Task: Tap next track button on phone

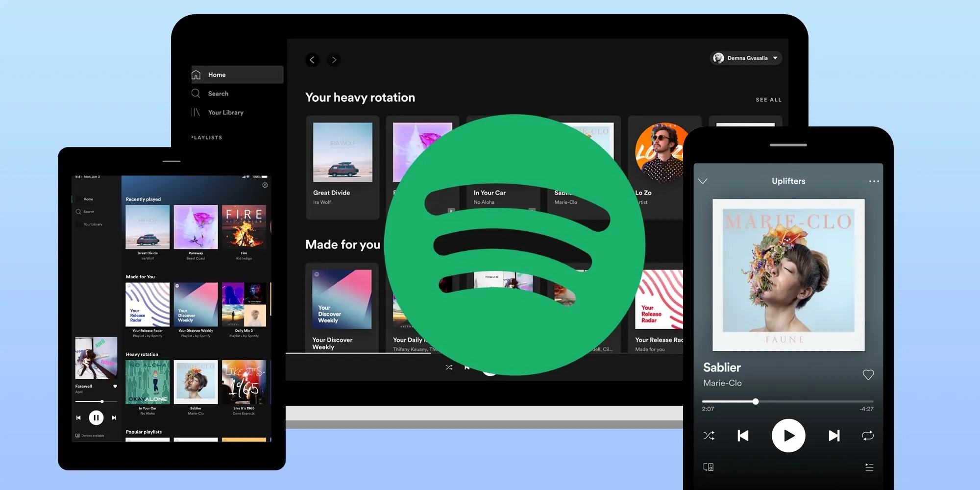Action: click(x=834, y=436)
